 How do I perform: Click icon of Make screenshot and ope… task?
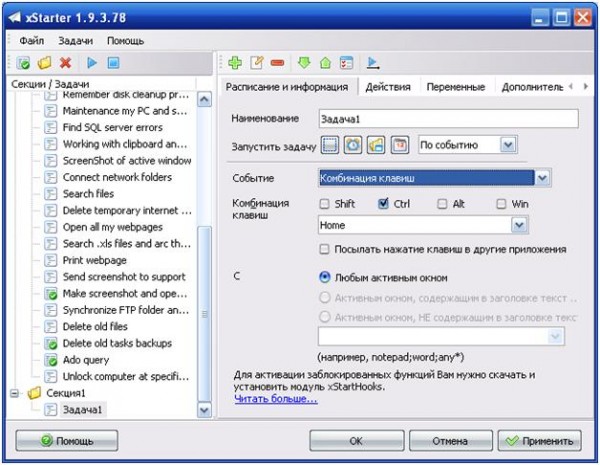pos(51,294)
